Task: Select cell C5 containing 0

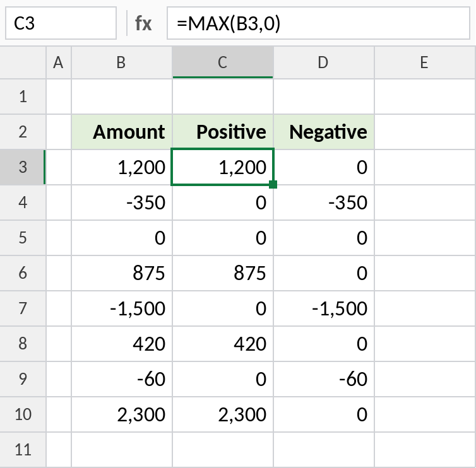Action: (222, 238)
